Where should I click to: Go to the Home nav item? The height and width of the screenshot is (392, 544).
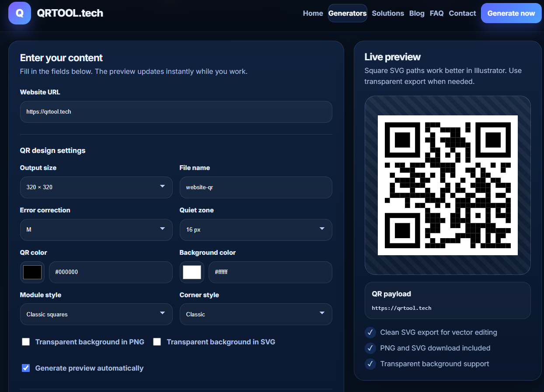(313, 13)
